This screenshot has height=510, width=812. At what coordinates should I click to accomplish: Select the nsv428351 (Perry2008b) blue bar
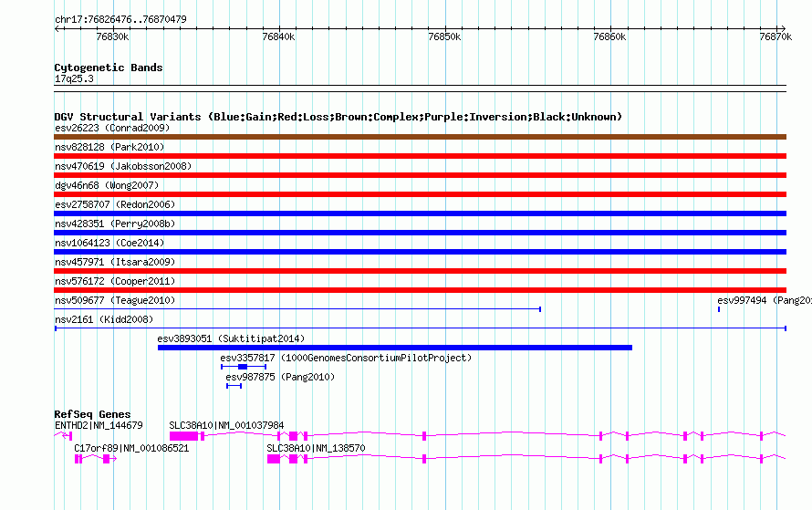(420, 233)
